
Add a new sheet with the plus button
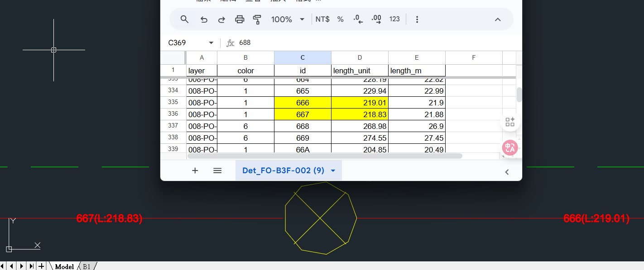pos(195,171)
